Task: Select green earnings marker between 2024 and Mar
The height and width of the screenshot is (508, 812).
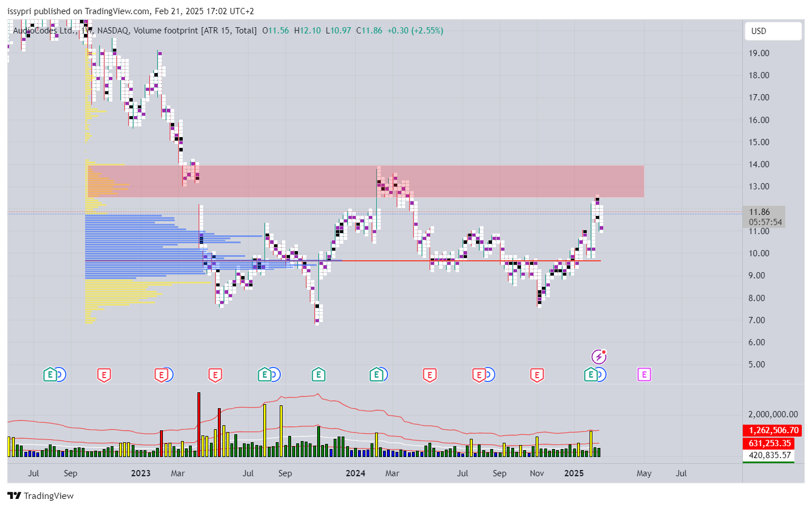Action: click(376, 375)
